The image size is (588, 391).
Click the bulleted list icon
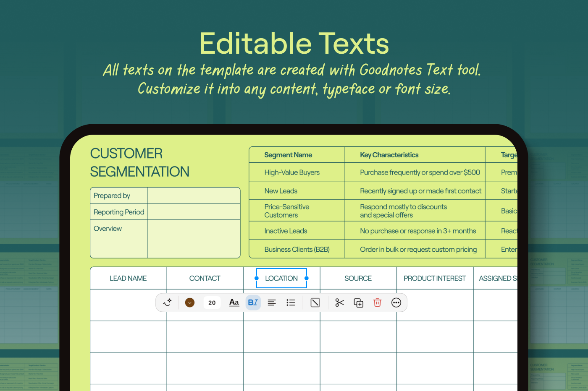pyautogui.click(x=291, y=302)
